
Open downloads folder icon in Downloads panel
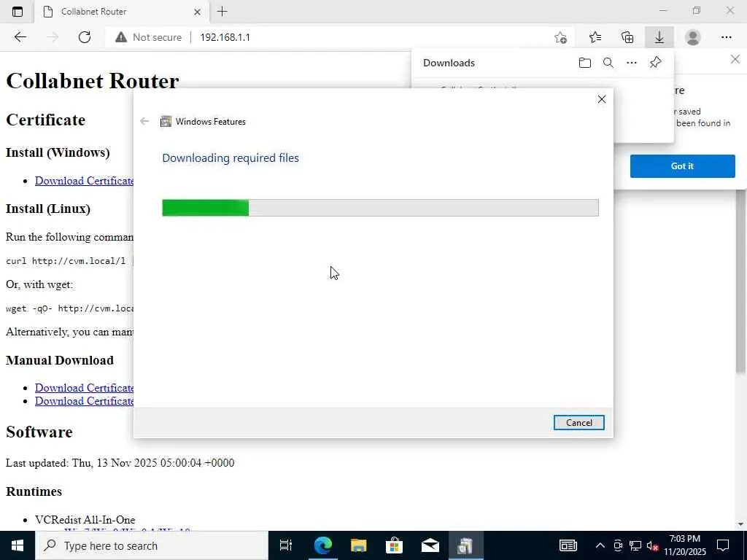tap(584, 63)
